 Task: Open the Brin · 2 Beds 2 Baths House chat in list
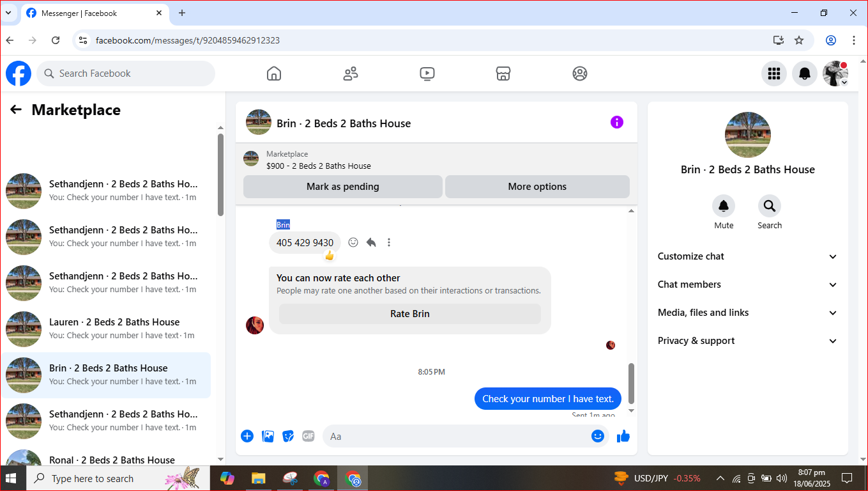pos(105,375)
